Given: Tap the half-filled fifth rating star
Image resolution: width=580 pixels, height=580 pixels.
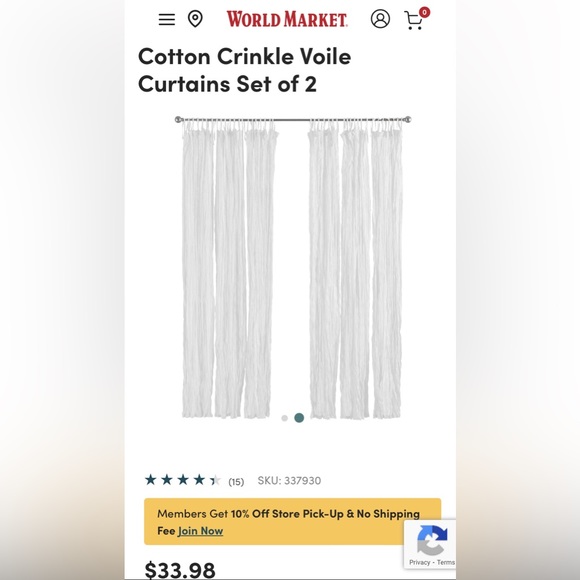Looking at the screenshot, I should pos(215,480).
